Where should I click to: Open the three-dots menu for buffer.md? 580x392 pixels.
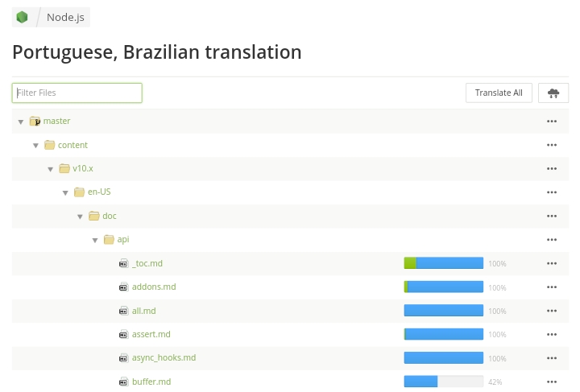pyautogui.click(x=552, y=382)
